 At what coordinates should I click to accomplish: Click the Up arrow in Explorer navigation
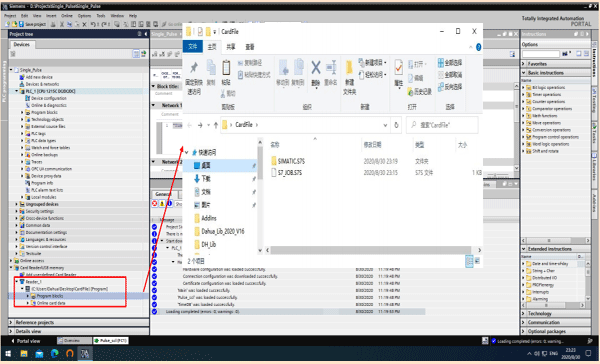(216, 125)
